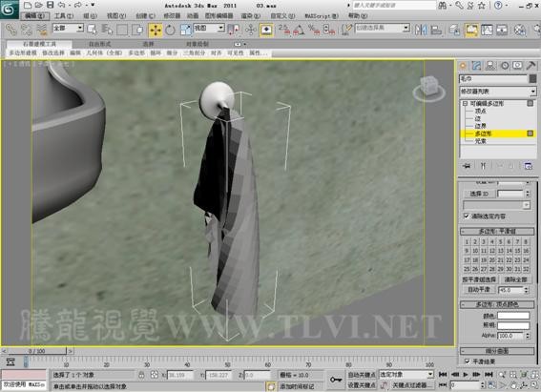Click the Set Key key icon

click(335, 380)
